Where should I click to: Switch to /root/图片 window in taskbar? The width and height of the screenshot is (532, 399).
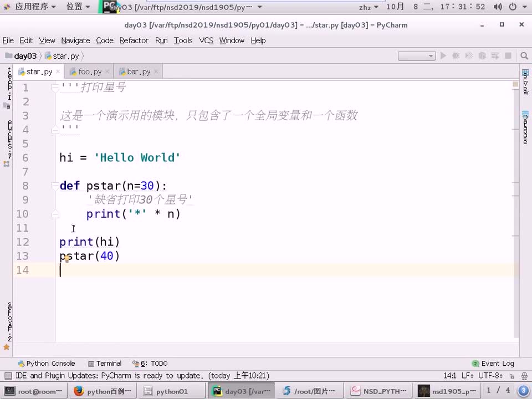coord(309,391)
